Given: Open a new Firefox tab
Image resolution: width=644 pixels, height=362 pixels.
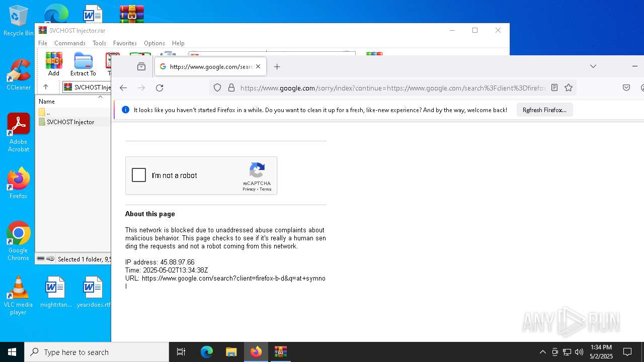Looking at the screenshot, I should (277, 66).
